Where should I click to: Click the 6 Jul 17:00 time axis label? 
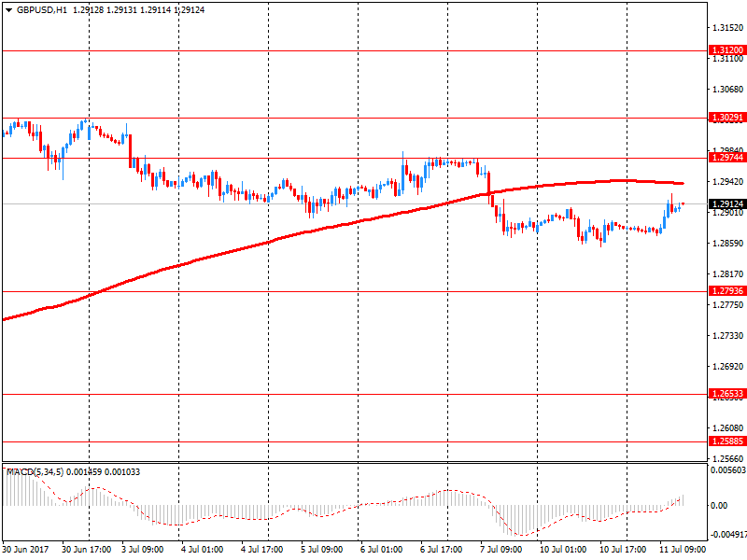441,550
